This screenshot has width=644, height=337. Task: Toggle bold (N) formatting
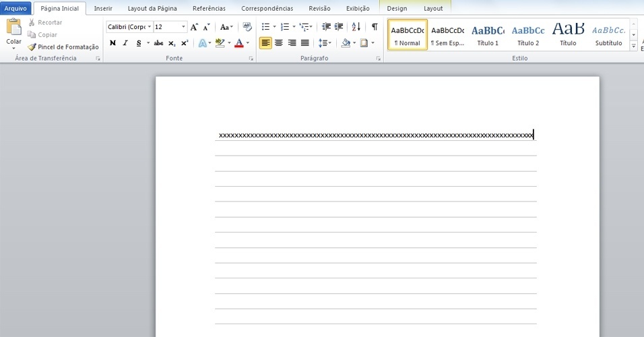(x=113, y=42)
